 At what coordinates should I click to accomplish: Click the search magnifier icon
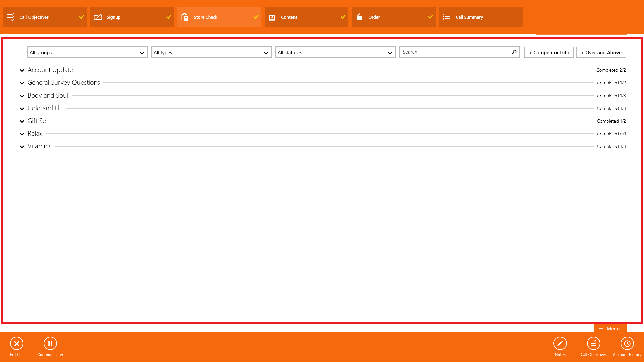(514, 52)
